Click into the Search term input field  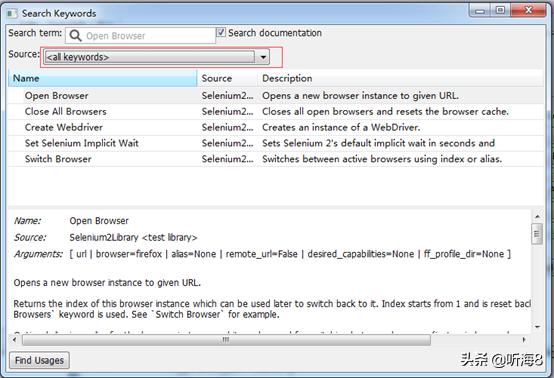[141, 36]
